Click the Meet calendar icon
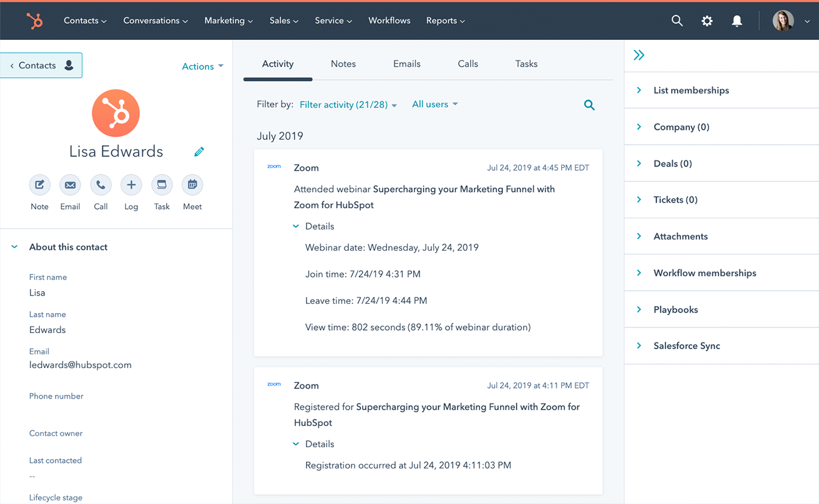 (x=192, y=185)
